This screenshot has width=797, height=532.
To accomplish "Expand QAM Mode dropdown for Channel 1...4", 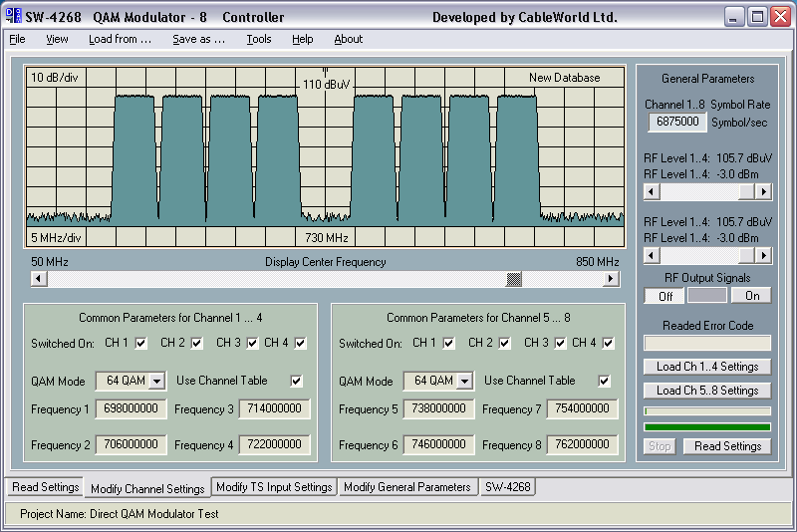I will 157,381.
